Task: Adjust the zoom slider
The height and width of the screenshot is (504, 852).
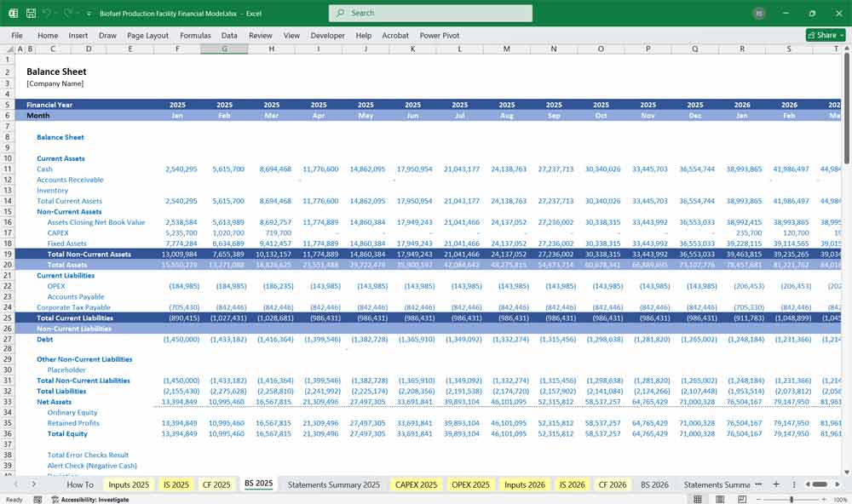Action: [792, 499]
